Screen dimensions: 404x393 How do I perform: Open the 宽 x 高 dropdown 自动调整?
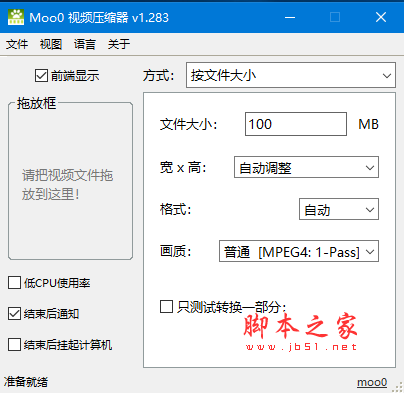tap(306, 167)
